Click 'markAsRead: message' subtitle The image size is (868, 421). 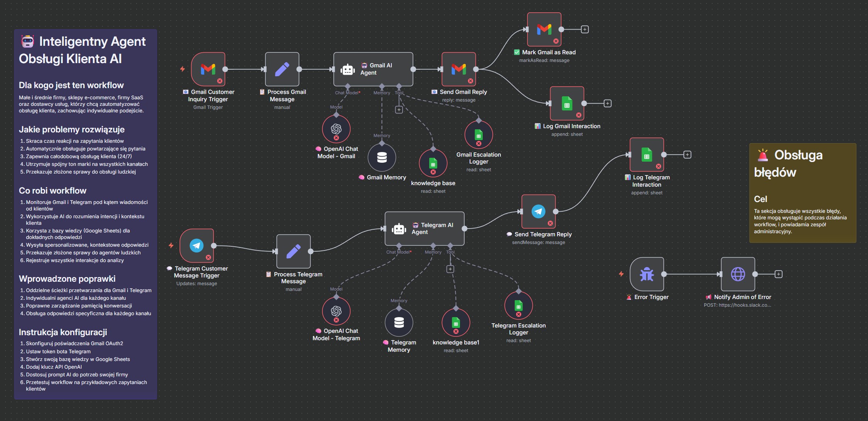(x=544, y=60)
